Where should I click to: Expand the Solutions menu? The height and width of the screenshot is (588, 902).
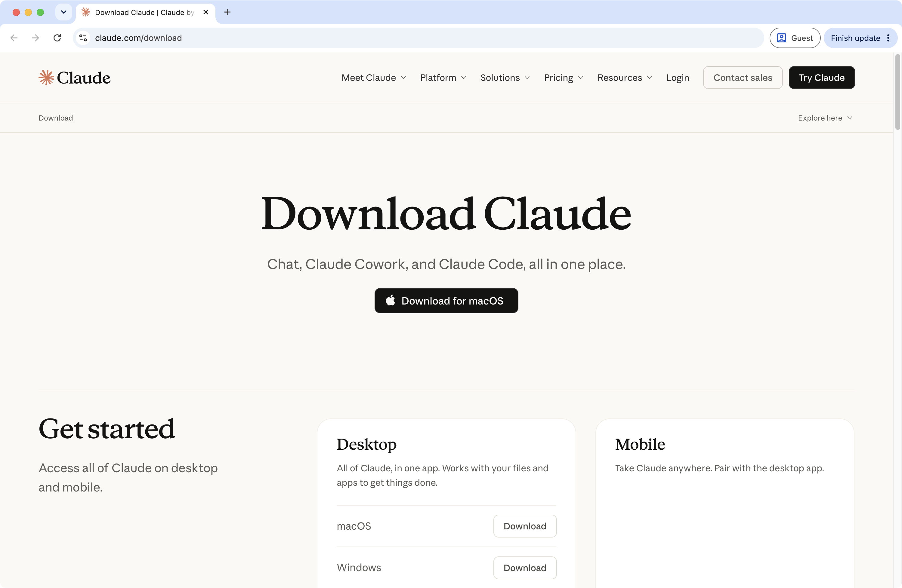pos(505,78)
